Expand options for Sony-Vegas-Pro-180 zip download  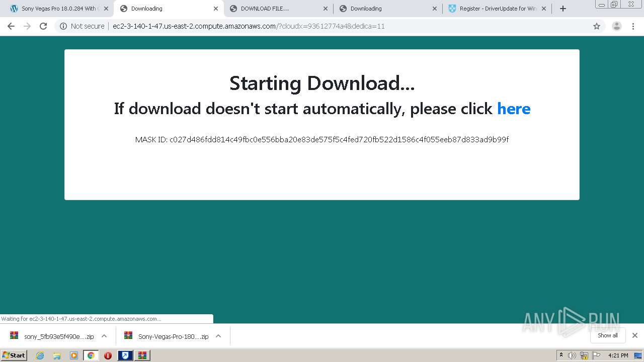tap(218, 336)
